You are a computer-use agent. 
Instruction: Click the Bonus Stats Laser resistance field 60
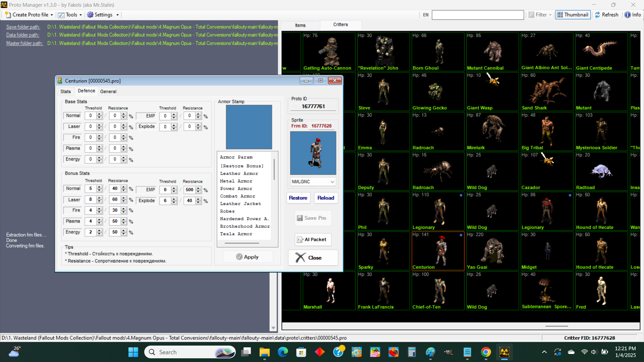coord(115,199)
